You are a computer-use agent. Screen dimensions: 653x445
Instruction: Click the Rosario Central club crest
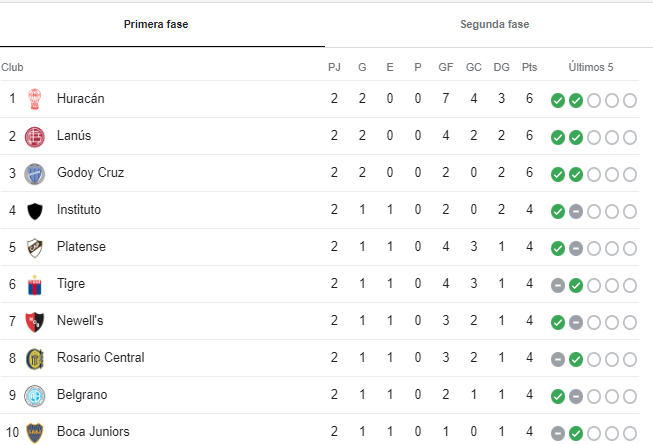click(x=35, y=359)
